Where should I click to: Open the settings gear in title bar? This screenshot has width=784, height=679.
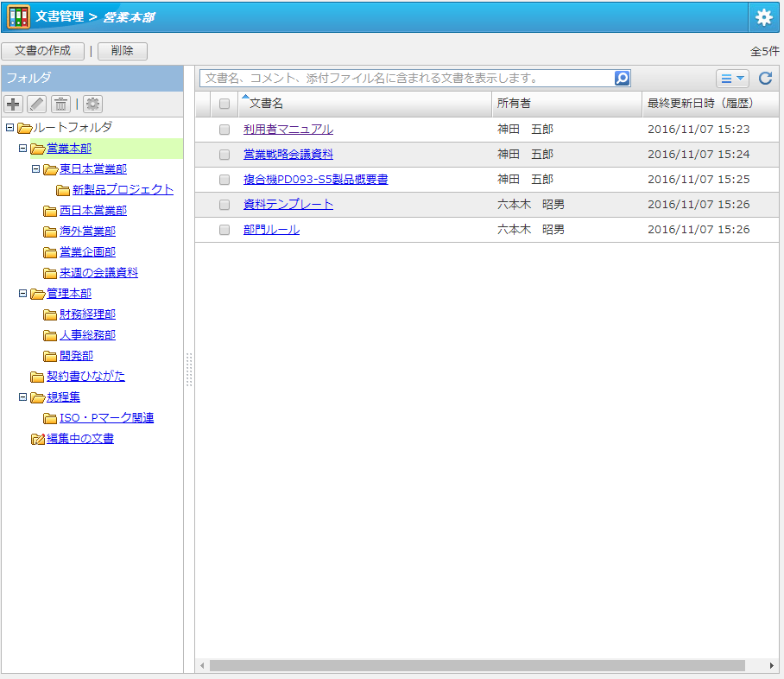(x=764, y=17)
